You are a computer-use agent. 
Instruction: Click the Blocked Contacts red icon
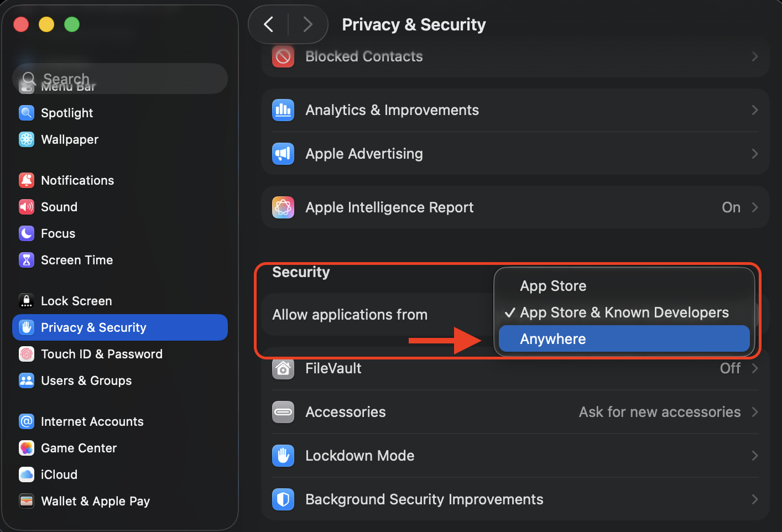(x=283, y=56)
